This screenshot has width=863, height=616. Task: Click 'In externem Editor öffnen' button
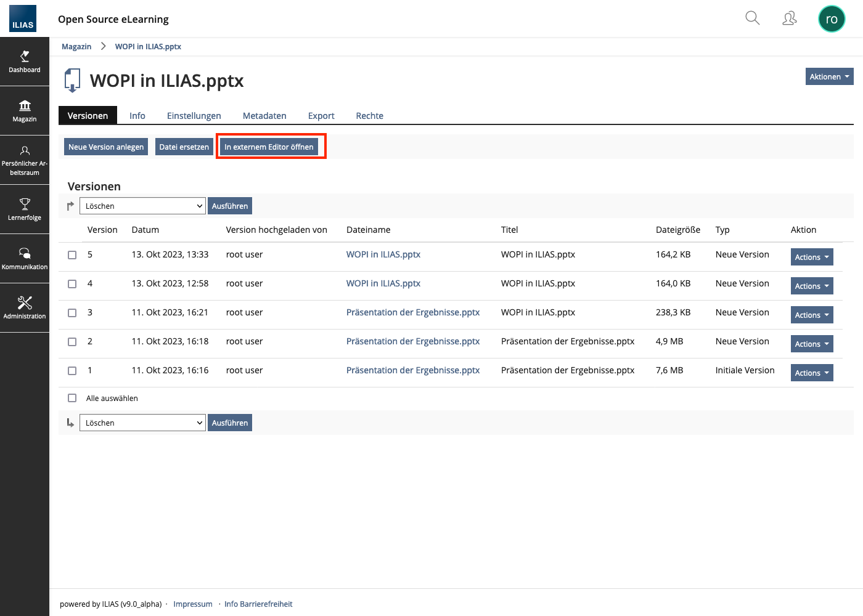[x=269, y=147]
